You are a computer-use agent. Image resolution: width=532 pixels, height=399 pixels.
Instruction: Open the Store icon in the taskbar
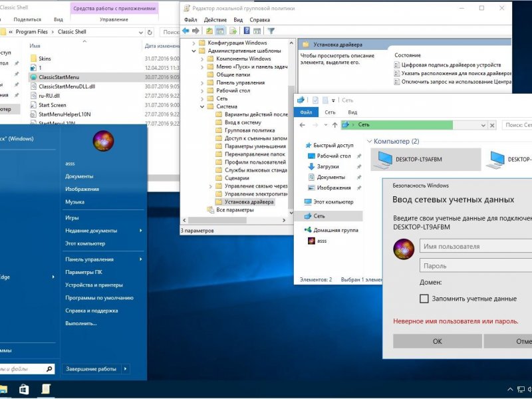point(24,389)
